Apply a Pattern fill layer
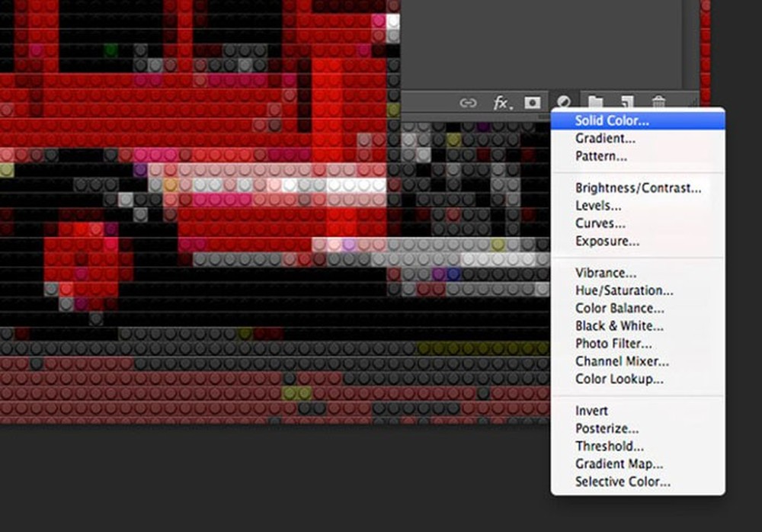Viewport: 762px width, 532px height. pyautogui.click(x=601, y=155)
